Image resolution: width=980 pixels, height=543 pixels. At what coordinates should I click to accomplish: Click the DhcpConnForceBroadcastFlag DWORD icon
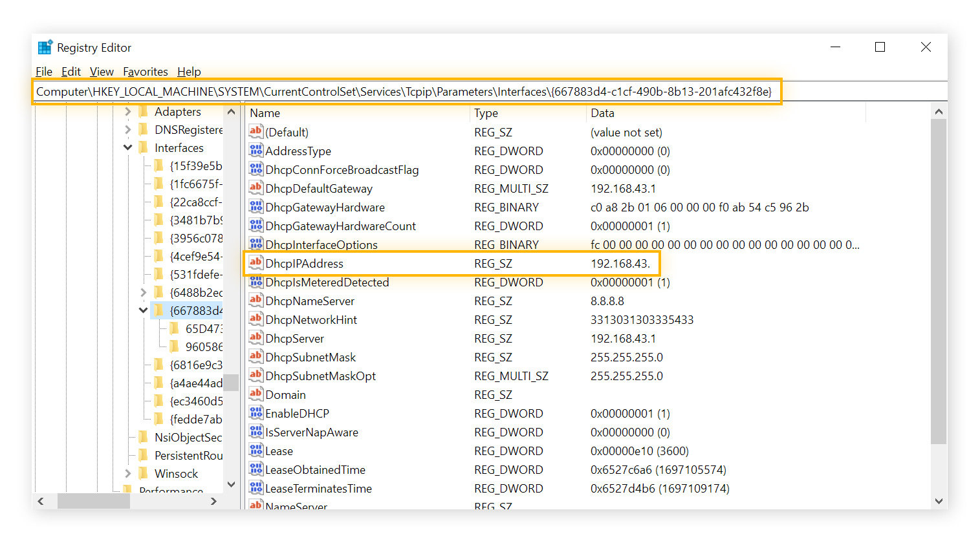pyautogui.click(x=256, y=169)
